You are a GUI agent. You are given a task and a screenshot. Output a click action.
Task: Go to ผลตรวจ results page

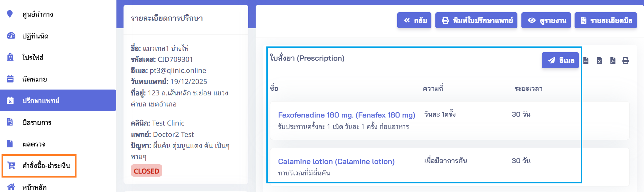(34, 144)
